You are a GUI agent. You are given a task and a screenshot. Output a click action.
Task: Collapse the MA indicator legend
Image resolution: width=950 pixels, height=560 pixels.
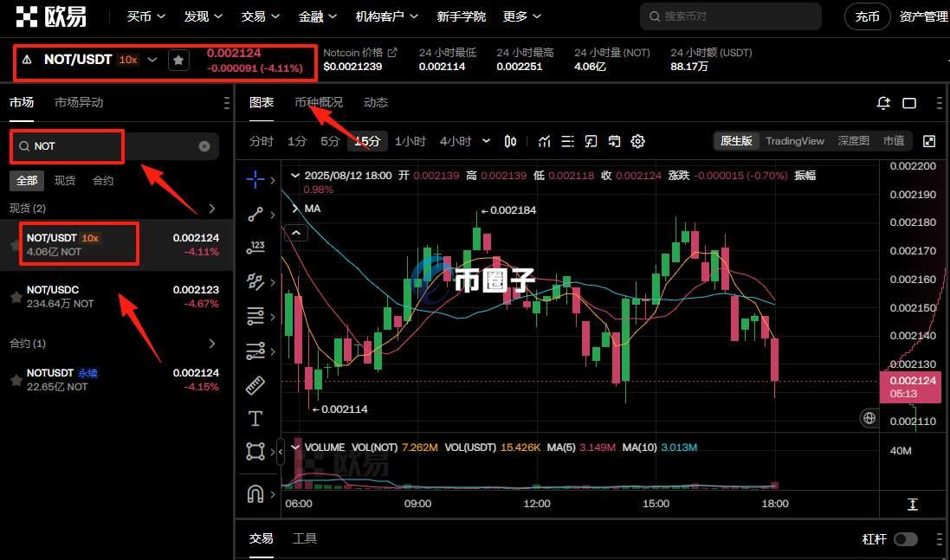pyautogui.click(x=296, y=233)
